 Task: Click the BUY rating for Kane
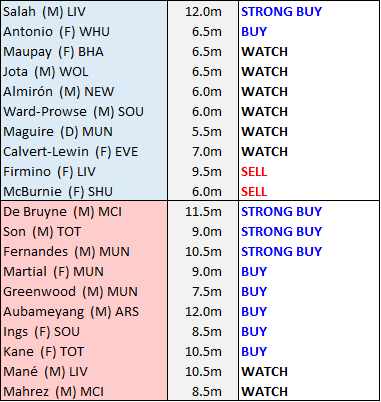click(254, 352)
